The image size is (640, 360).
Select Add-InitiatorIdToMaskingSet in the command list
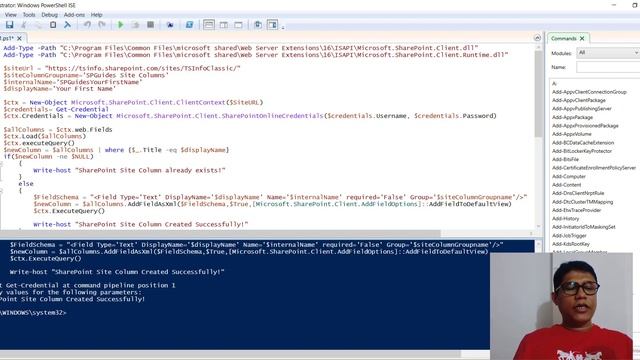(x=583, y=227)
